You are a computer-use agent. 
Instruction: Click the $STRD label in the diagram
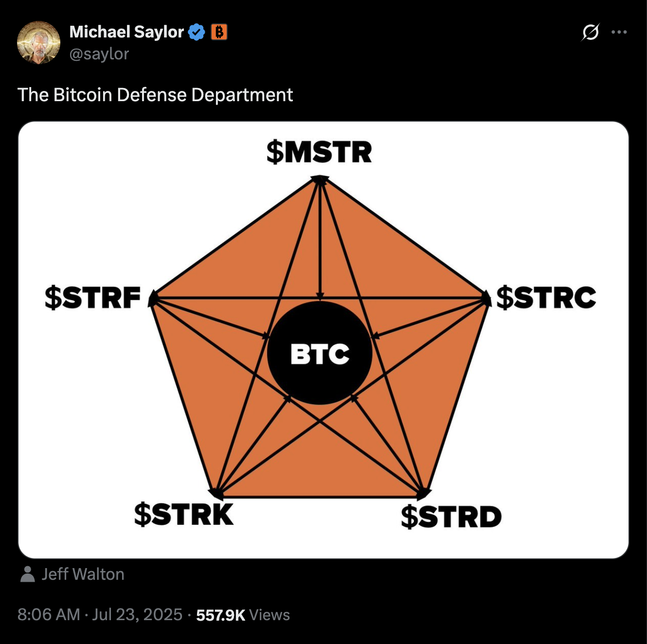coord(451,517)
